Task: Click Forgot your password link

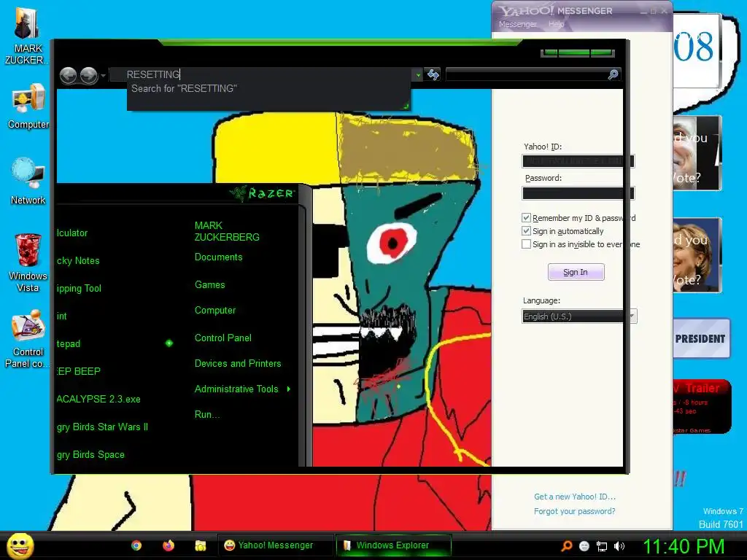Action: (574, 511)
